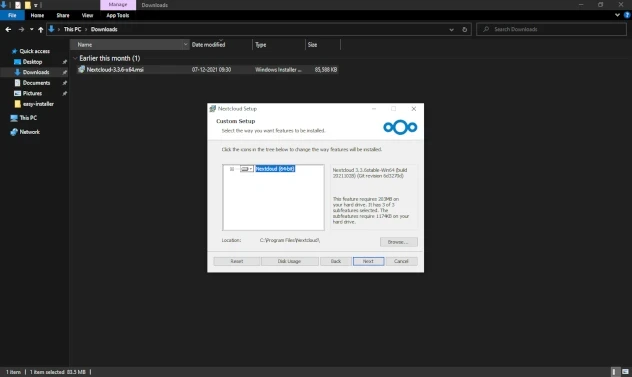Open the address bar history dropdown

click(x=451, y=29)
